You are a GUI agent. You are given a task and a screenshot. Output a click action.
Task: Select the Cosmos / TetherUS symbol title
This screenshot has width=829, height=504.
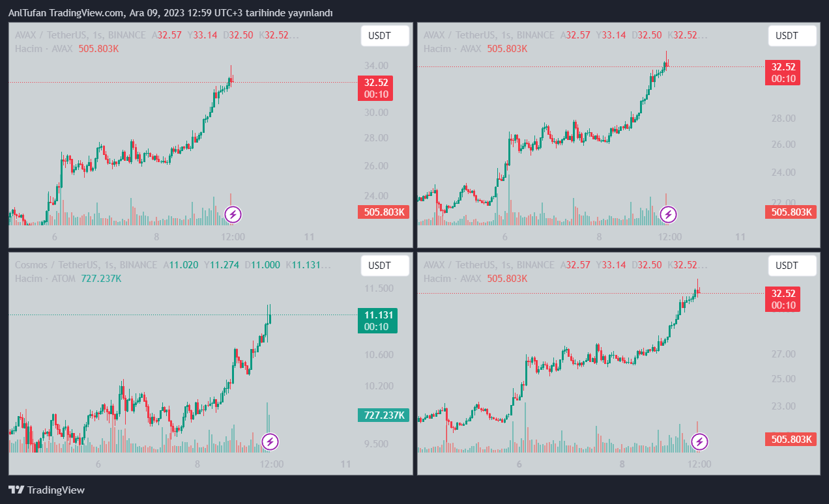(x=57, y=265)
